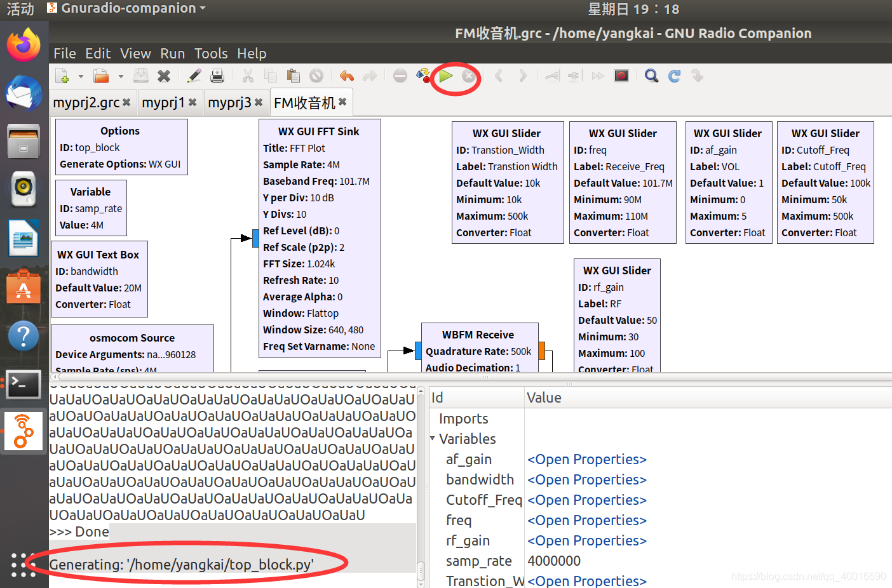This screenshot has height=588, width=892.
Task: Open the Help menu
Action: pyautogui.click(x=252, y=53)
